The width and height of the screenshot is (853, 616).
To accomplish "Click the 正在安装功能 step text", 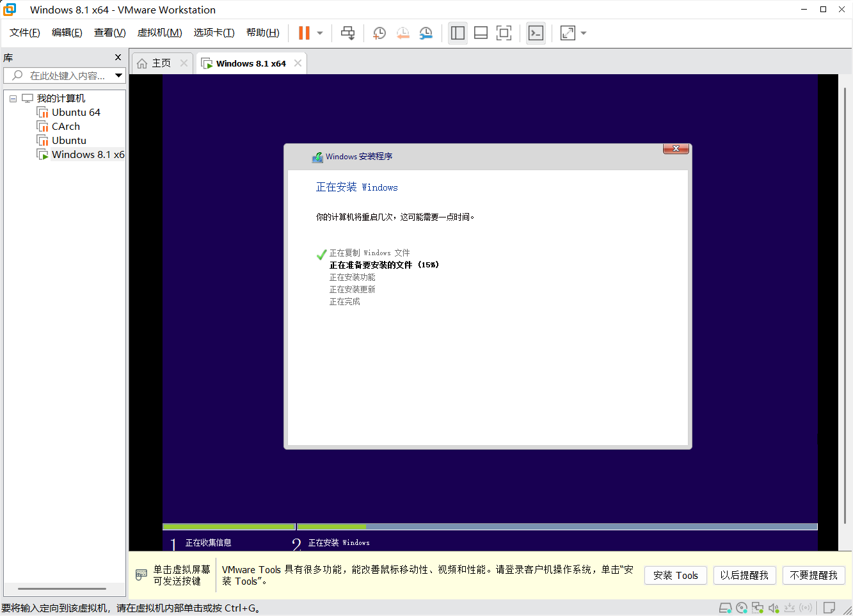I will pos(352,277).
